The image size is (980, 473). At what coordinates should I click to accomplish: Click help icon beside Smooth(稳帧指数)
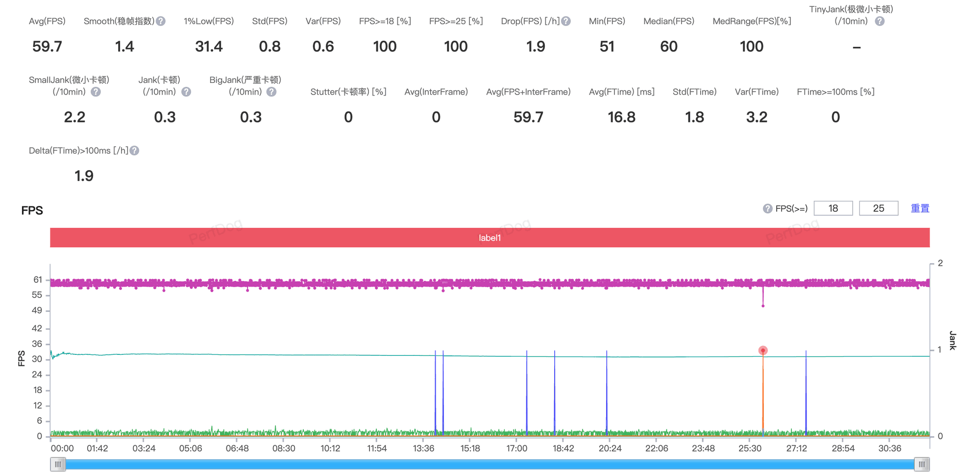coord(161,21)
